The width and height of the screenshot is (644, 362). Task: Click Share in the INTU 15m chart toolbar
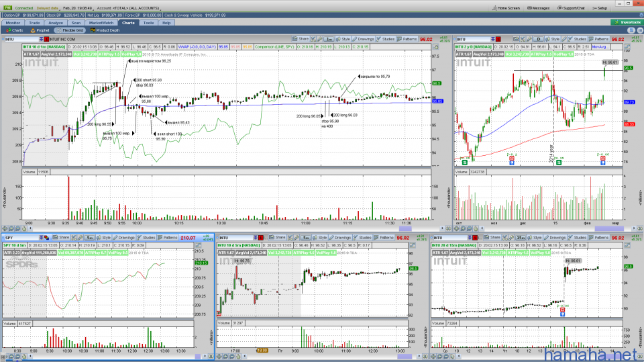point(492,237)
